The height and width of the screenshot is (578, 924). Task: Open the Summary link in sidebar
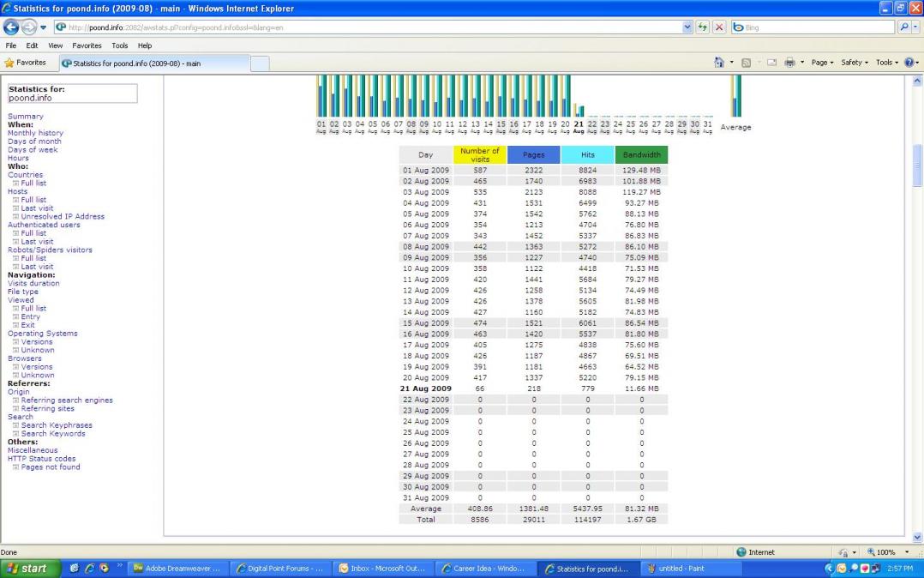[26, 116]
